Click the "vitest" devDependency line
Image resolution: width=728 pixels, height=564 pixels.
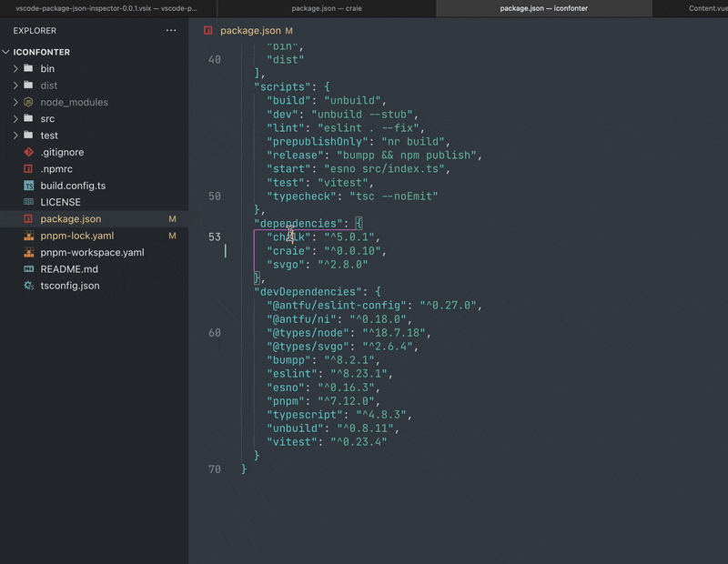[x=327, y=442]
